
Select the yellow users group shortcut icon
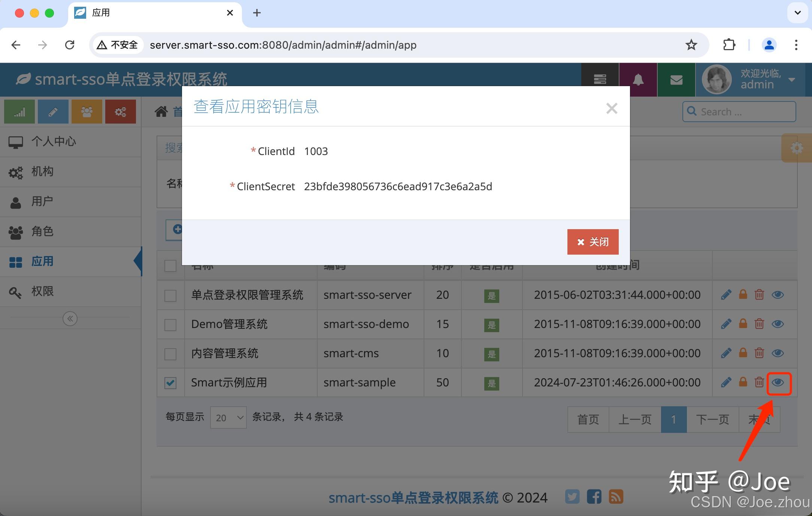[x=87, y=111]
